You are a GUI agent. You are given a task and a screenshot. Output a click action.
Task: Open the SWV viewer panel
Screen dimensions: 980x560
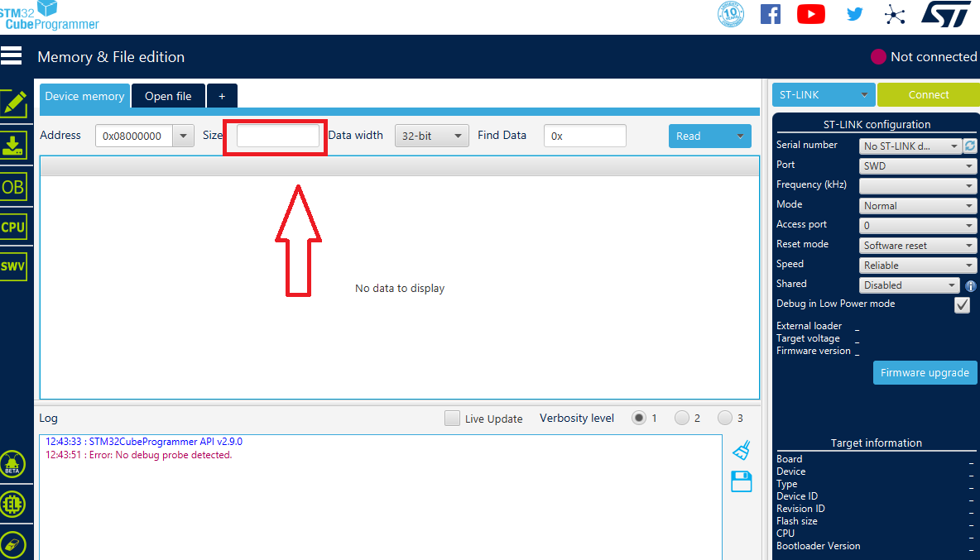(x=13, y=266)
